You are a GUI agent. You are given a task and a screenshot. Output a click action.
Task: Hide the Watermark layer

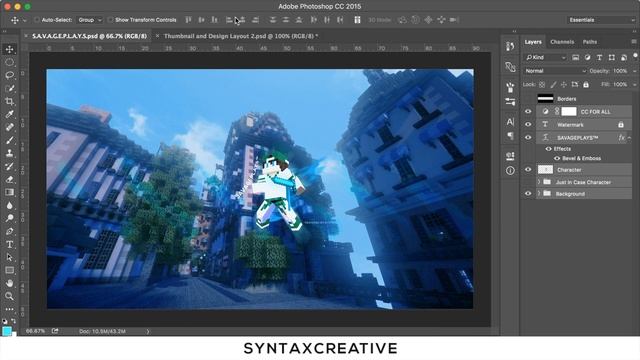pos(528,124)
